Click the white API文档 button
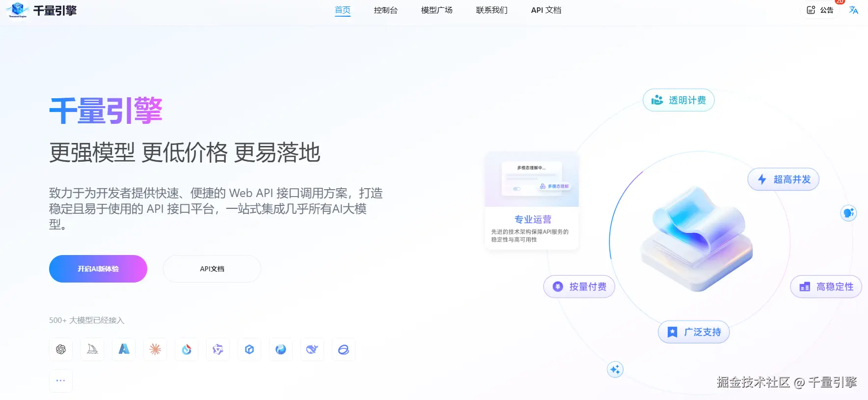868x400 pixels. [212, 269]
